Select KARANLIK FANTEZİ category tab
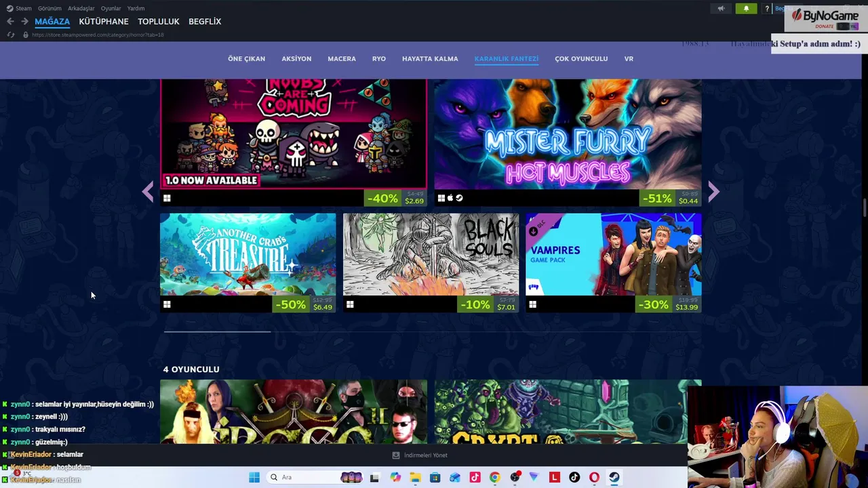Viewport: 868px width, 488px height. coord(507,59)
